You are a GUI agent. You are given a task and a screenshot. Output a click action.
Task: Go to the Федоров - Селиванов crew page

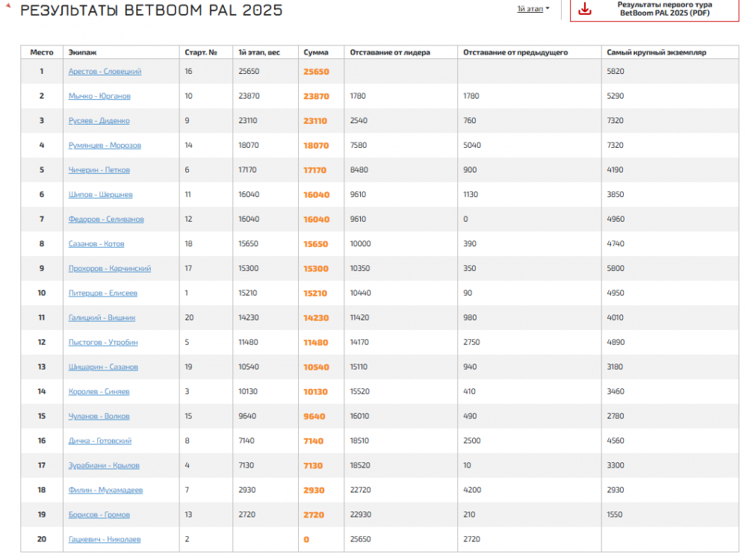coord(106,220)
